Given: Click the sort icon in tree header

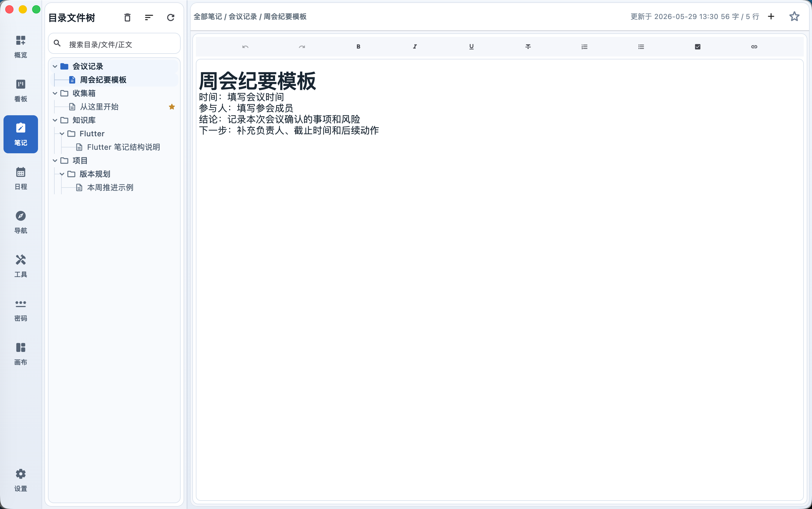Looking at the screenshot, I should [x=149, y=18].
